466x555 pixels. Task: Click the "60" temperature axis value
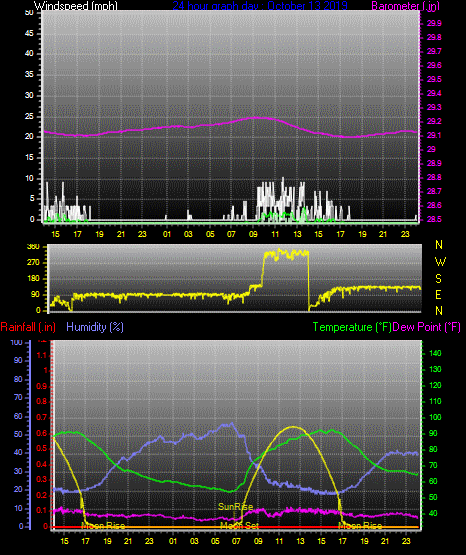tap(433, 481)
